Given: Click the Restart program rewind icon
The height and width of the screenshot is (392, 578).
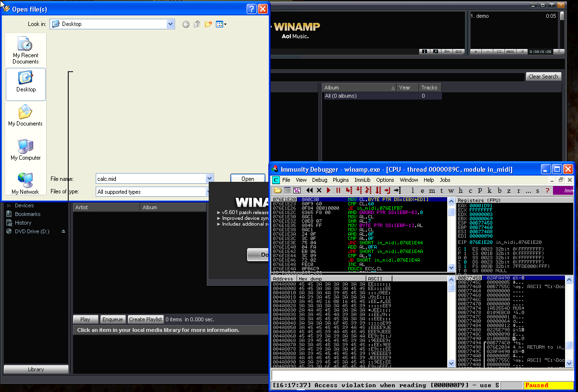Looking at the screenshot, I should pyautogui.click(x=309, y=190).
